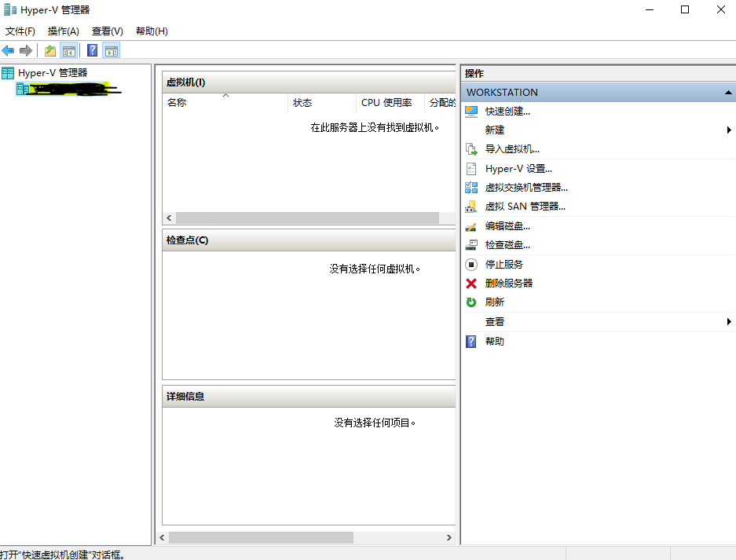Screen dimensions: 736x560
Task: Close the Hyper-V 管理器 window
Action: pyautogui.click(x=720, y=9)
